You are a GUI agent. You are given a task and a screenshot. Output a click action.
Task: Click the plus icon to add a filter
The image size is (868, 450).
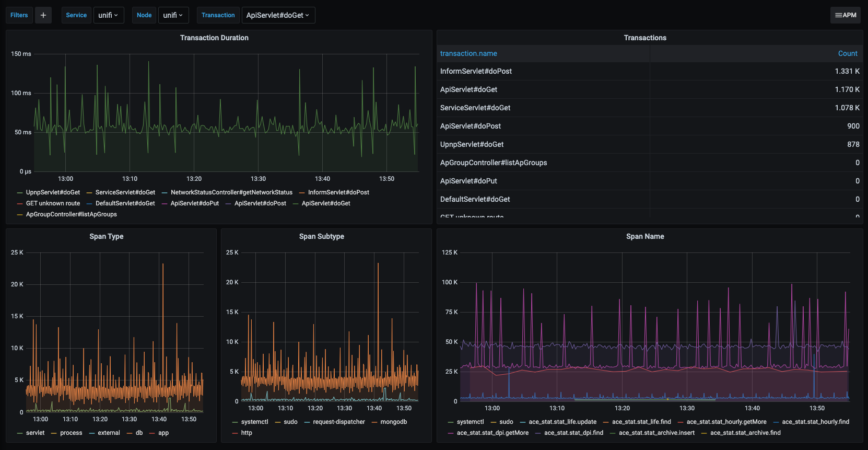click(43, 15)
